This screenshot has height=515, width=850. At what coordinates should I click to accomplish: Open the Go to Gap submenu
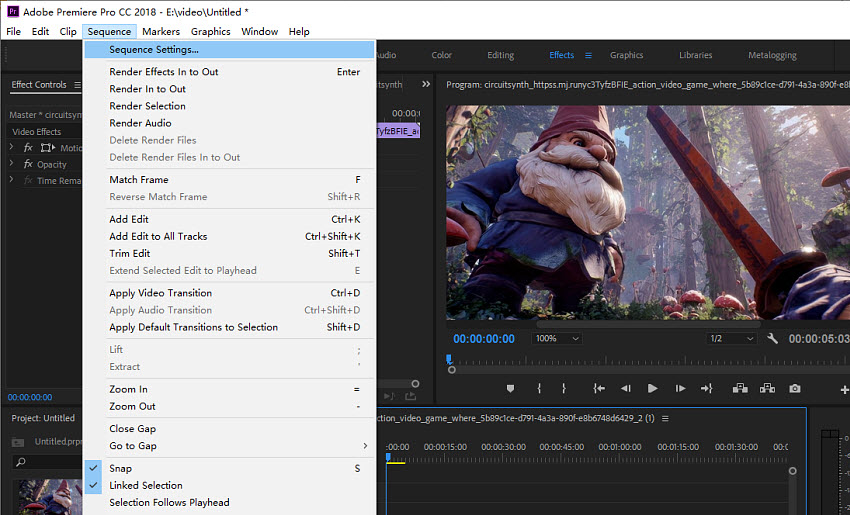(228, 446)
